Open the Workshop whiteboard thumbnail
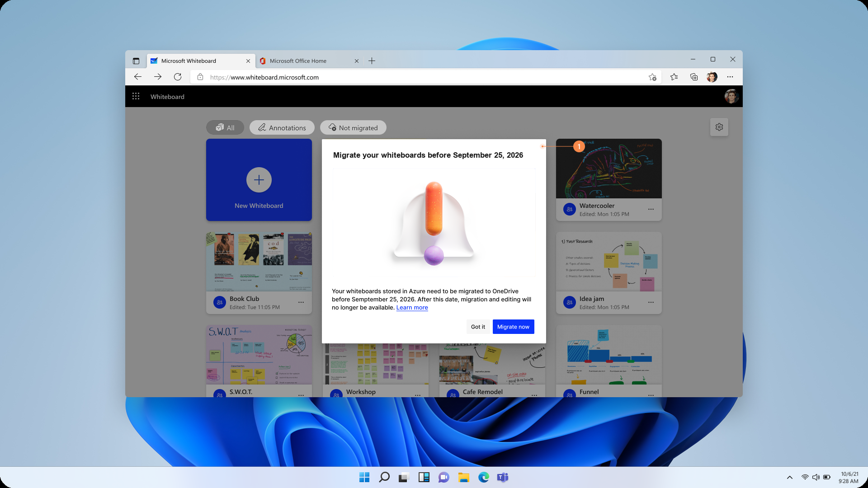This screenshot has height=488, width=868. [x=376, y=364]
